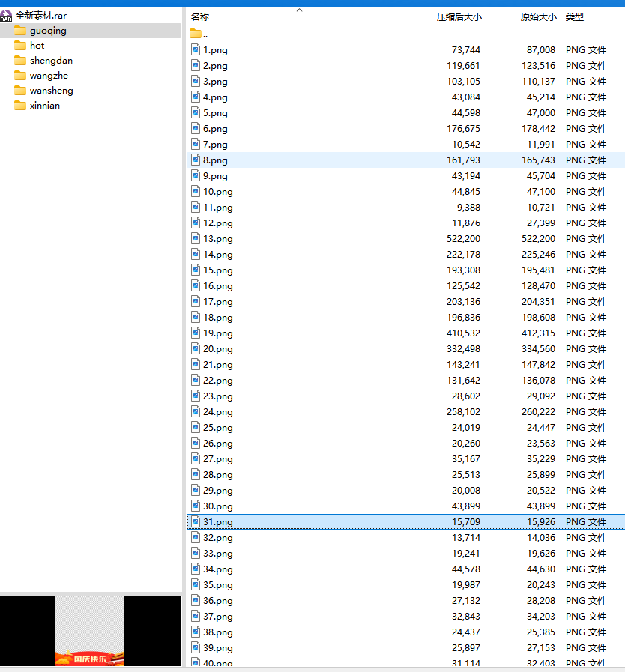This screenshot has height=672, width=625.
Task: Select the file name 22.png
Action: click(x=218, y=381)
